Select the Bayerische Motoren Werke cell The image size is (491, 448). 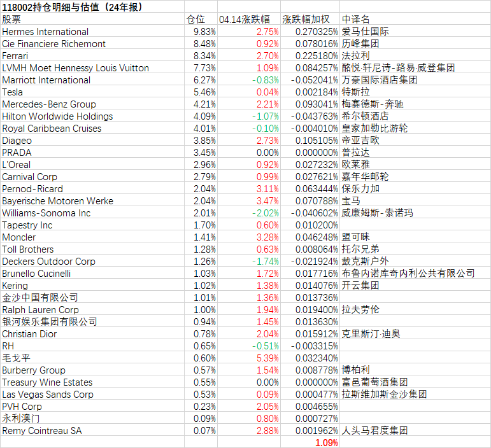click(x=92, y=201)
